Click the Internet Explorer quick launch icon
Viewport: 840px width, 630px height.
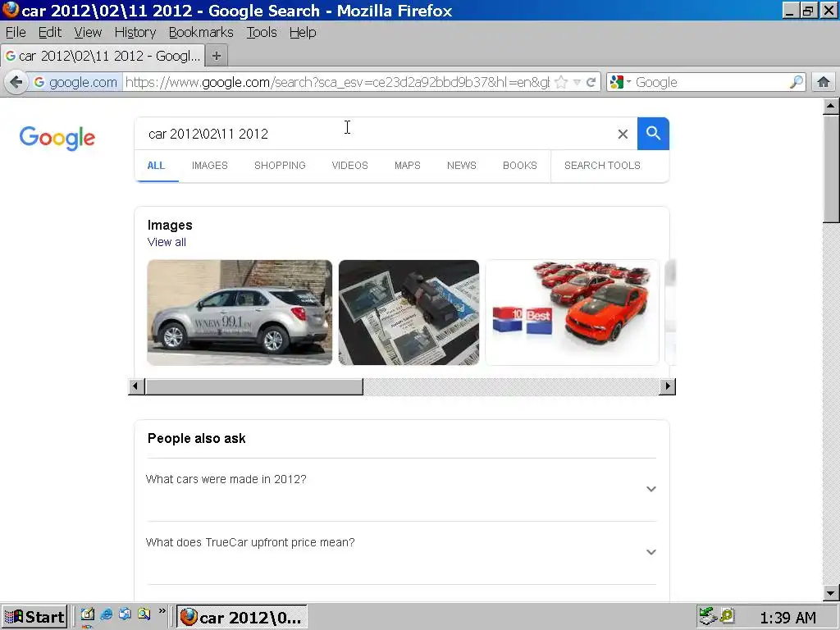(106, 614)
